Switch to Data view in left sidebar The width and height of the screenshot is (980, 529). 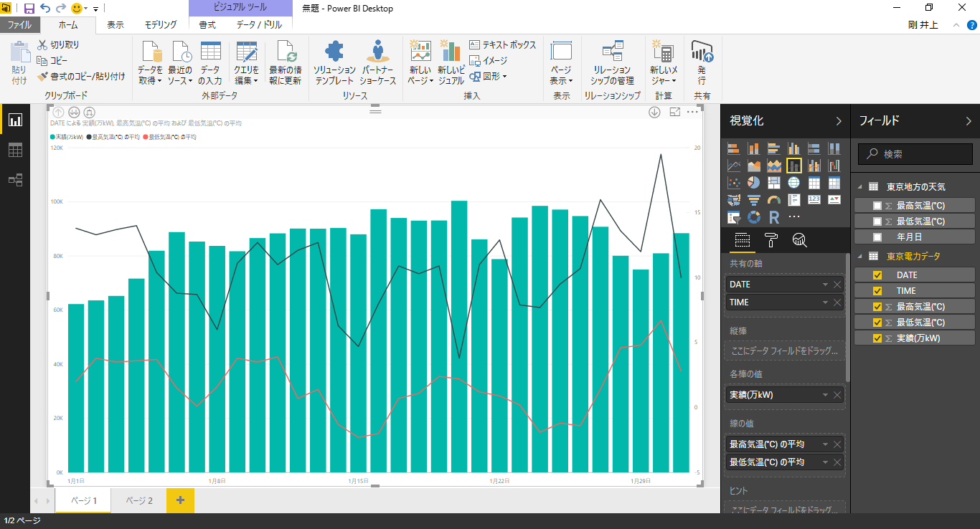click(15, 150)
